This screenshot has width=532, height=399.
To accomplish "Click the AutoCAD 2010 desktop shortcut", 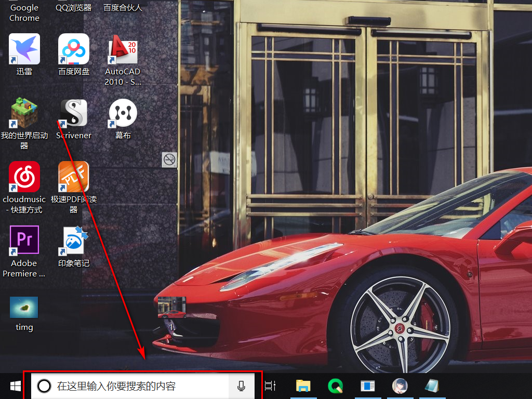I will [x=123, y=49].
